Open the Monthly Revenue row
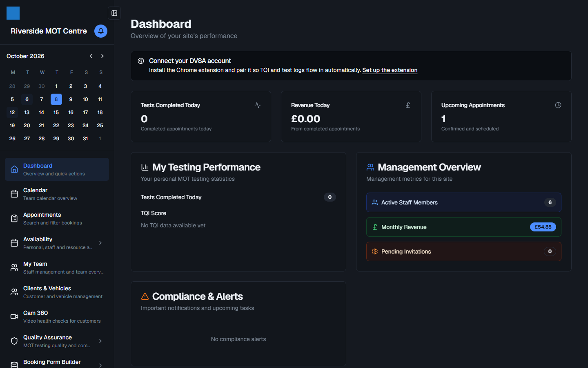The height and width of the screenshot is (368, 588). 463,227
